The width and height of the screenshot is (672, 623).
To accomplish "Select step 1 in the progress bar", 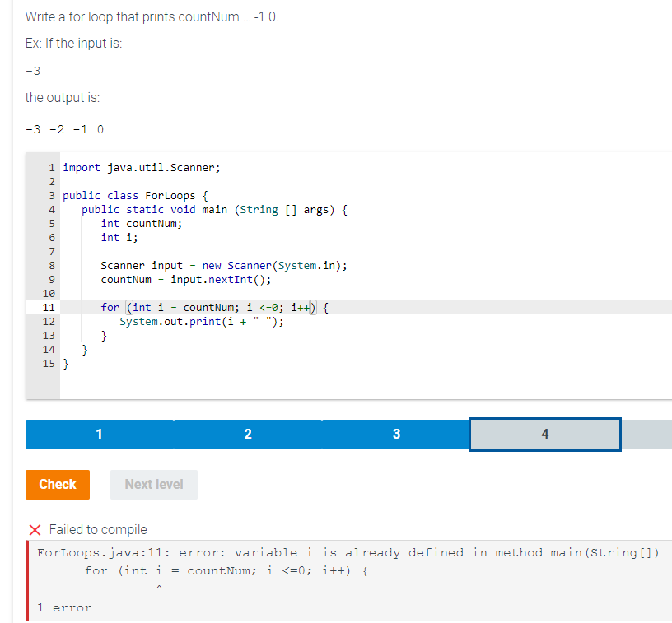I will [x=99, y=434].
